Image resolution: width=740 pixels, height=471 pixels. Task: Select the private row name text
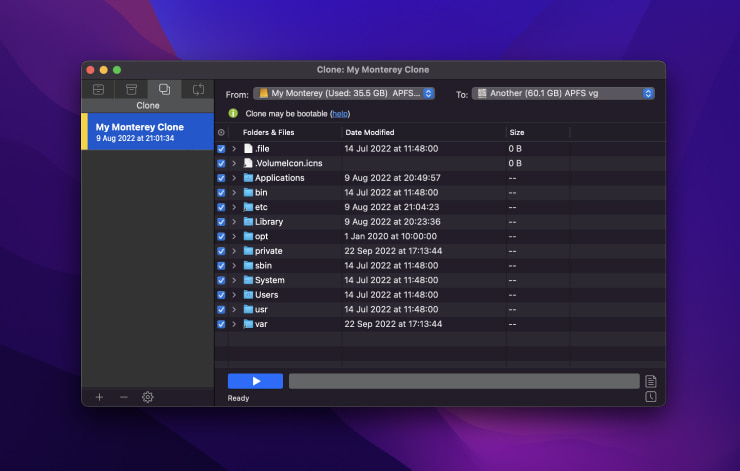[x=269, y=251]
